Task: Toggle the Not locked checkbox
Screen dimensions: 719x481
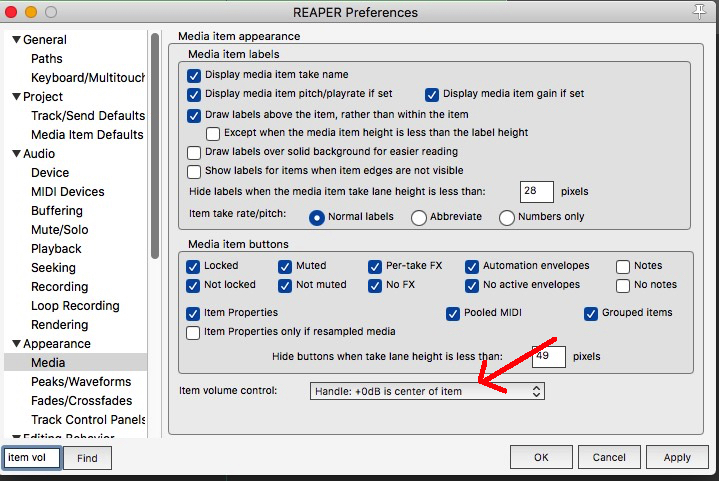Action: tap(193, 286)
